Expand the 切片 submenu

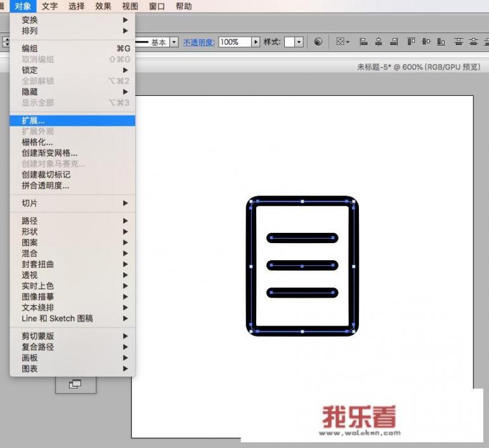point(72,204)
